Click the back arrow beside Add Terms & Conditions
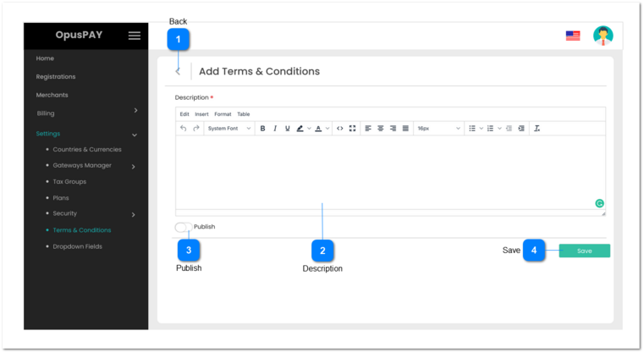 point(178,71)
